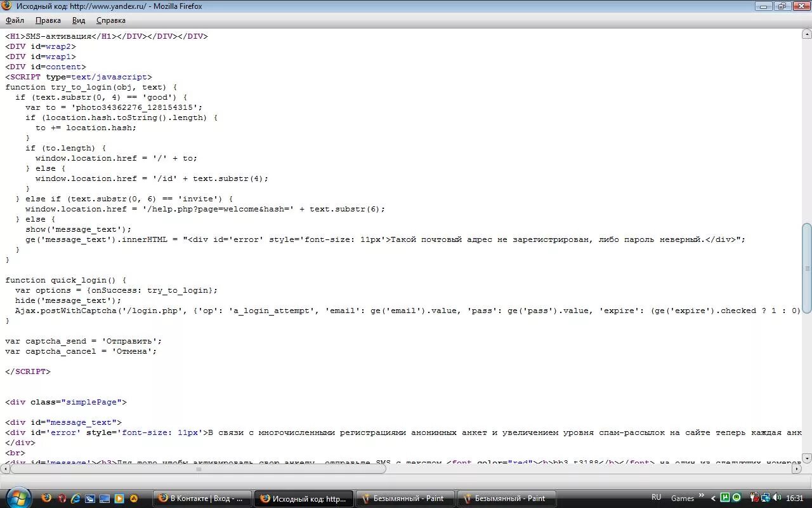The height and width of the screenshot is (508, 812).
Task: Open the Правка menu
Action: tap(48, 20)
